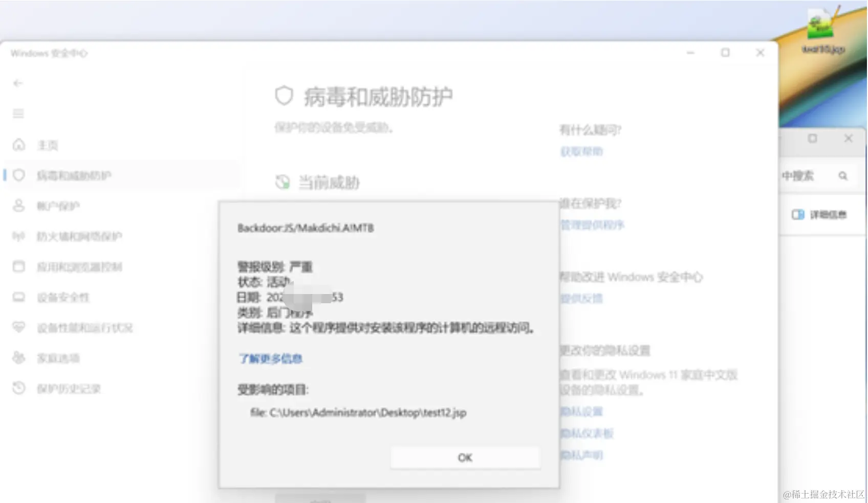Minimize the Windows 安全中心 window
868x503 pixels.
tap(690, 53)
